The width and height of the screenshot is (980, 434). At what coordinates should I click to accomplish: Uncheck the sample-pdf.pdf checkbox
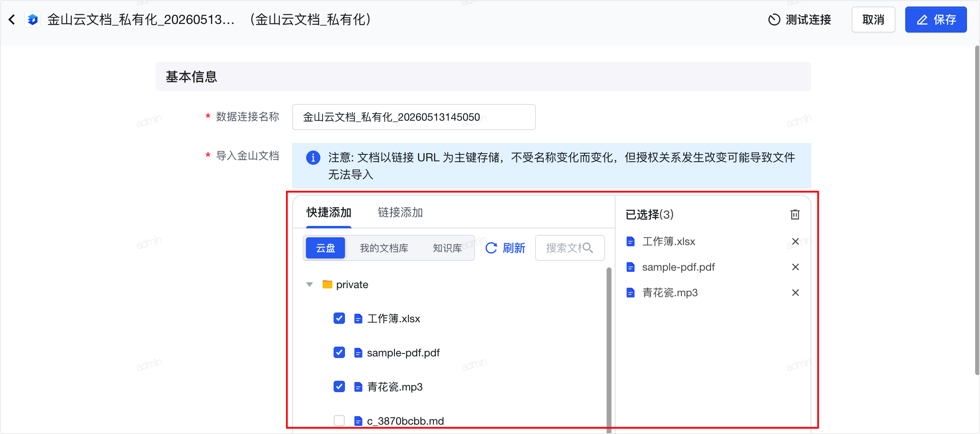[x=339, y=352]
